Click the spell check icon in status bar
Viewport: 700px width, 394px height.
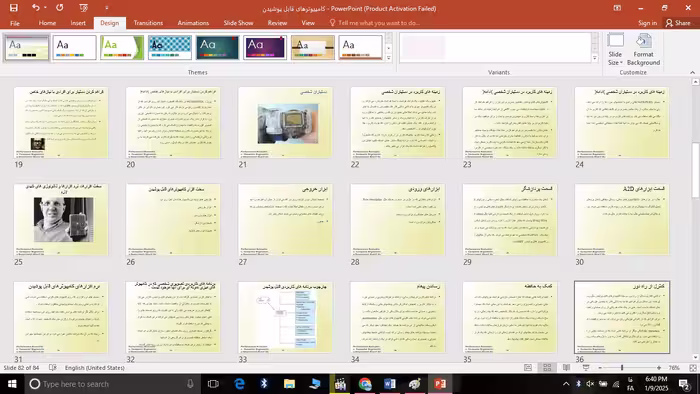53,368
